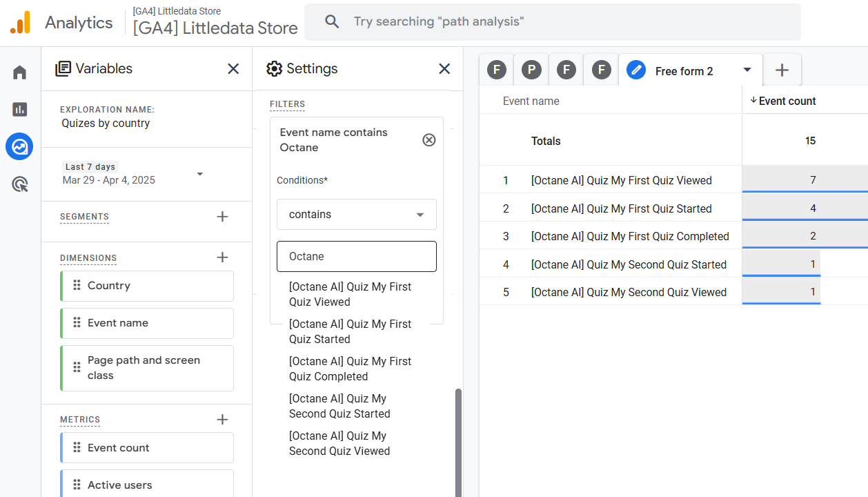The width and height of the screenshot is (868, 497).
Task: Switch to the P tab
Action: pos(531,70)
